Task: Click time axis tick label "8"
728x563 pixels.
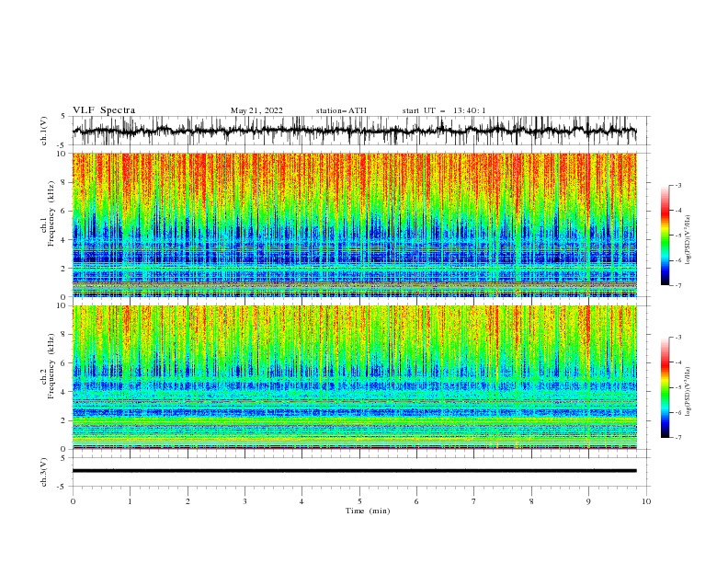Action: pos(531,501)
